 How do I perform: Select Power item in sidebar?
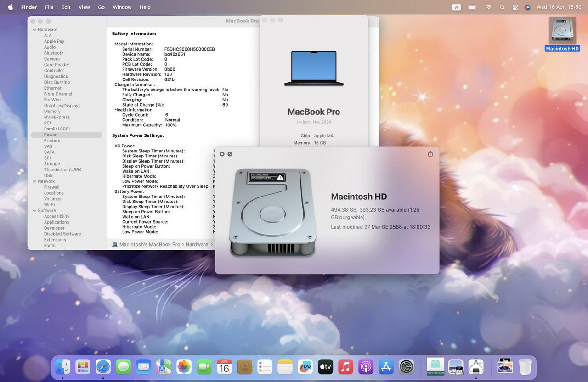pos(67,135)
